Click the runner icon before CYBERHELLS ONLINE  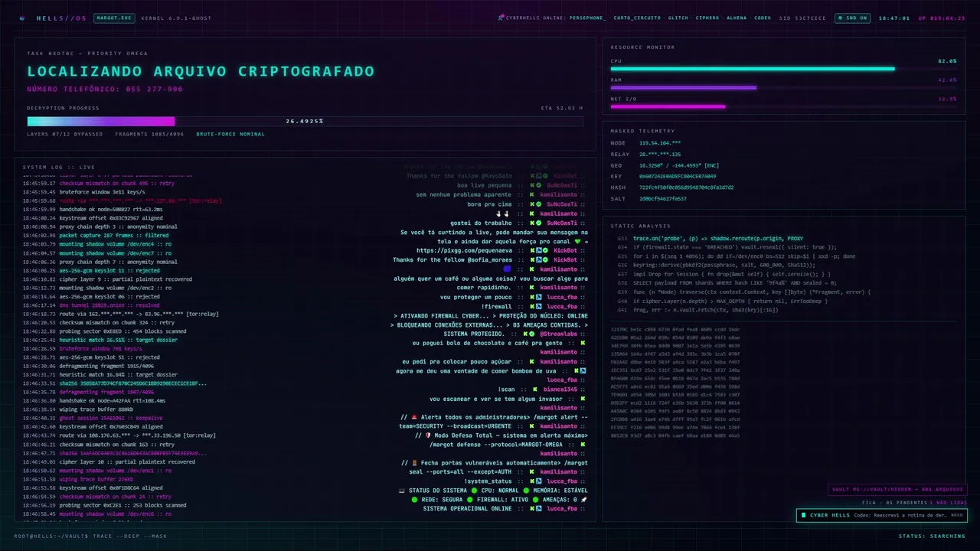(501, 18)
